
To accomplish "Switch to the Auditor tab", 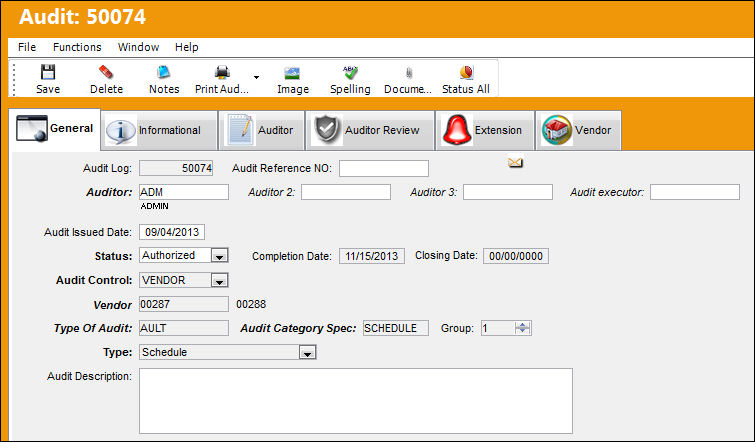I will click(x=262, y=130).
